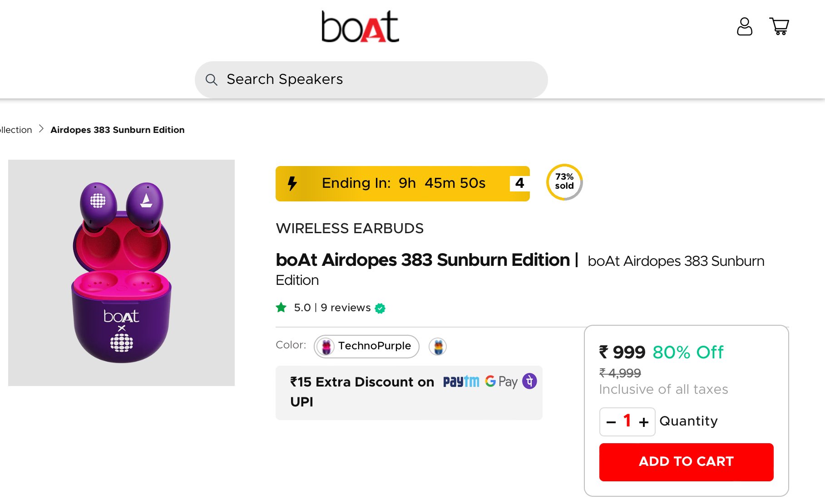Image resolution: width=825 pixels, height=504 pixels.
Task: Click the Paytm logo
Action: click(461, 382)
